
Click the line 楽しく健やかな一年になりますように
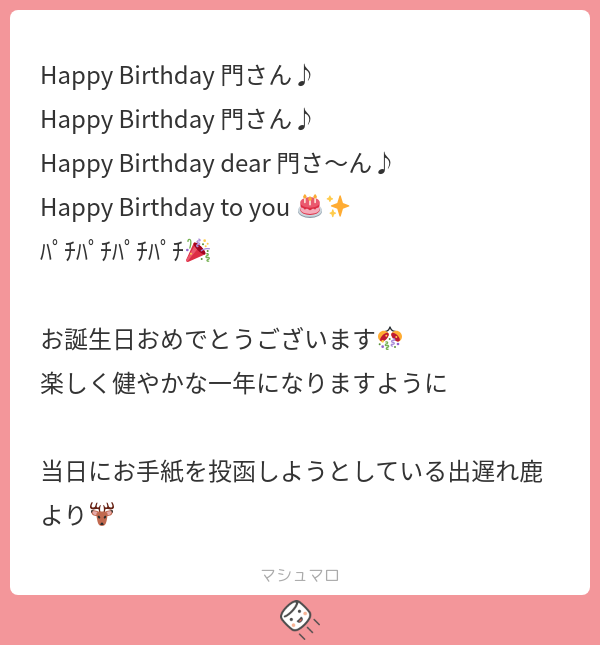244,383
